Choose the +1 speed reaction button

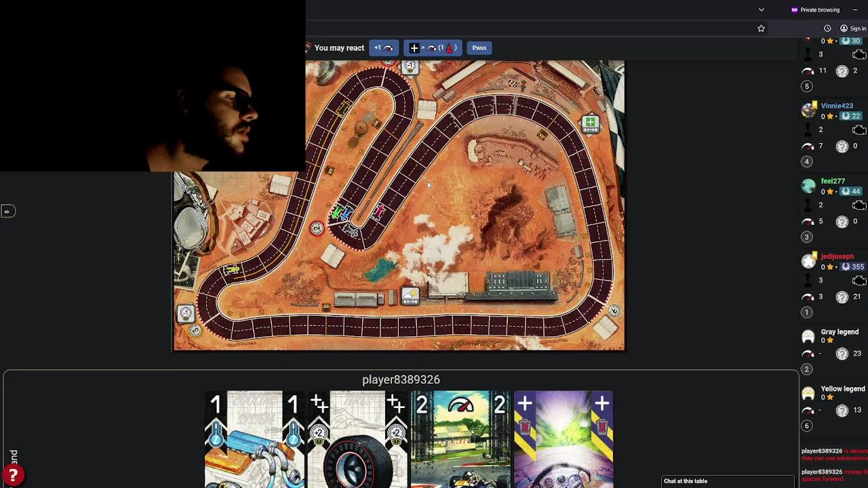pyautogui.click(x=384, y=48)
